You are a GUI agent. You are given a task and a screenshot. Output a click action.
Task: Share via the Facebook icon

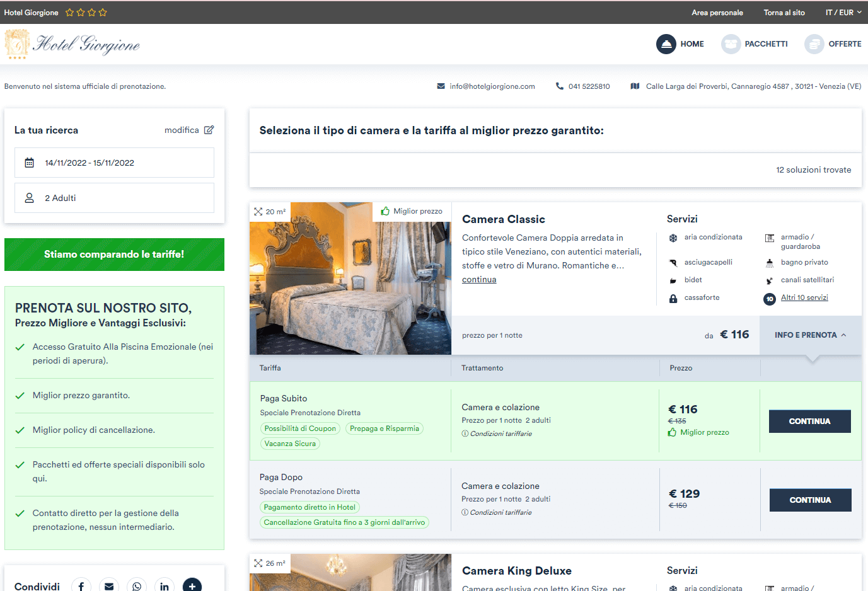tap(81, 587)
